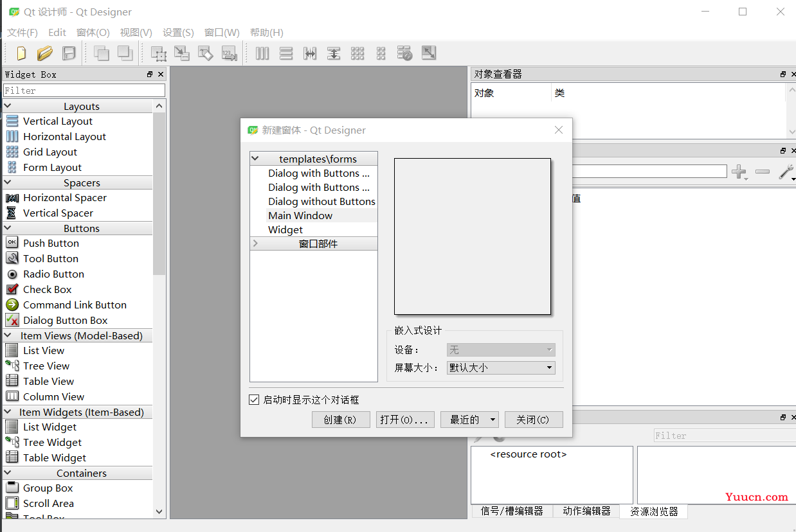Switch to the 信号/槽编辑器 tab
This screenshot has height=532, width=796.
coord(512,511)
